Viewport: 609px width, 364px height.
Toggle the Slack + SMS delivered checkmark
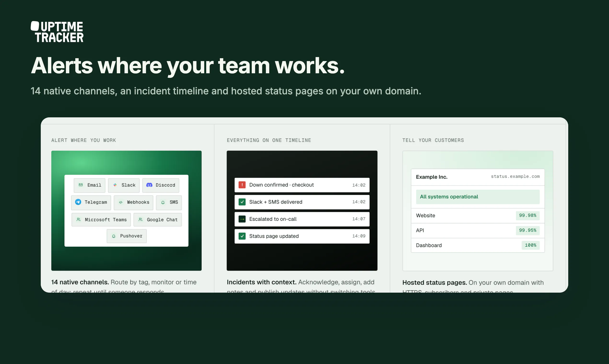[242, 202]
